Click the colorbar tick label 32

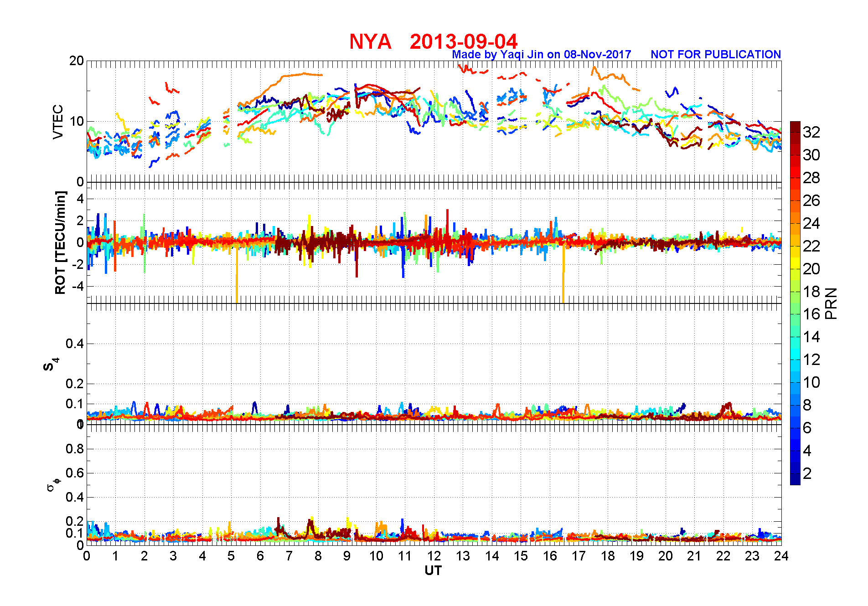[x=811, y=132]
